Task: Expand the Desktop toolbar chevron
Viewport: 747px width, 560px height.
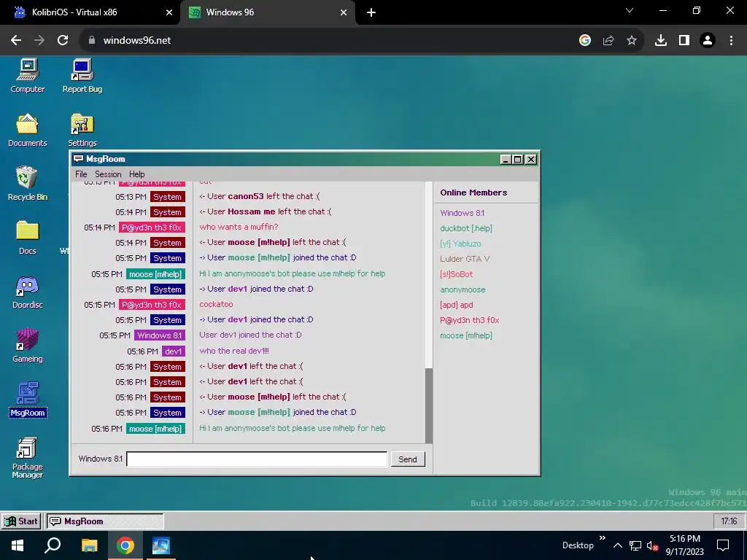Action: click(602, 538)
